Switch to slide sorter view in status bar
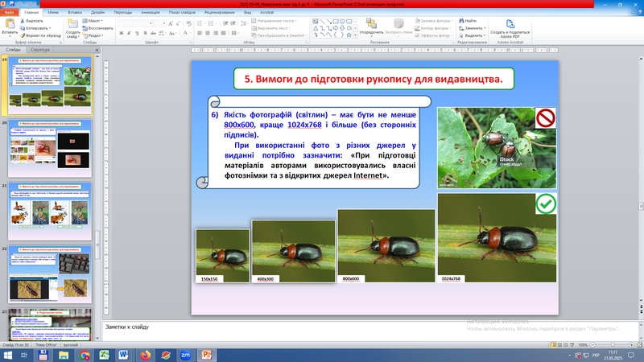 point(559,345)
